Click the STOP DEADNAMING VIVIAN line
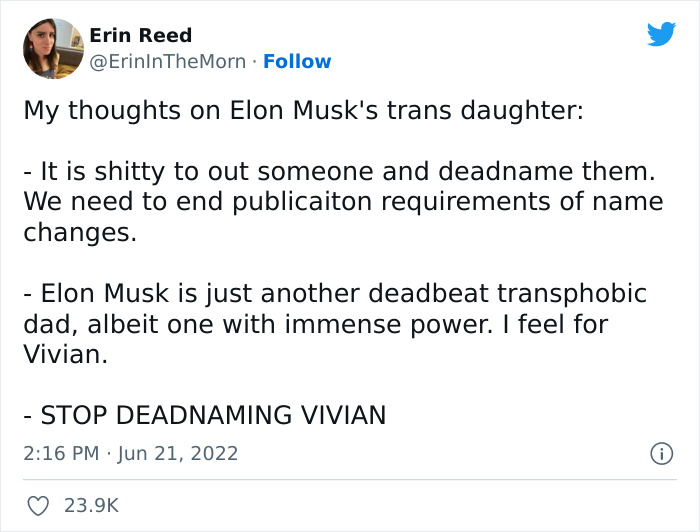The image size is (700, 532). [x=204, y=414]
